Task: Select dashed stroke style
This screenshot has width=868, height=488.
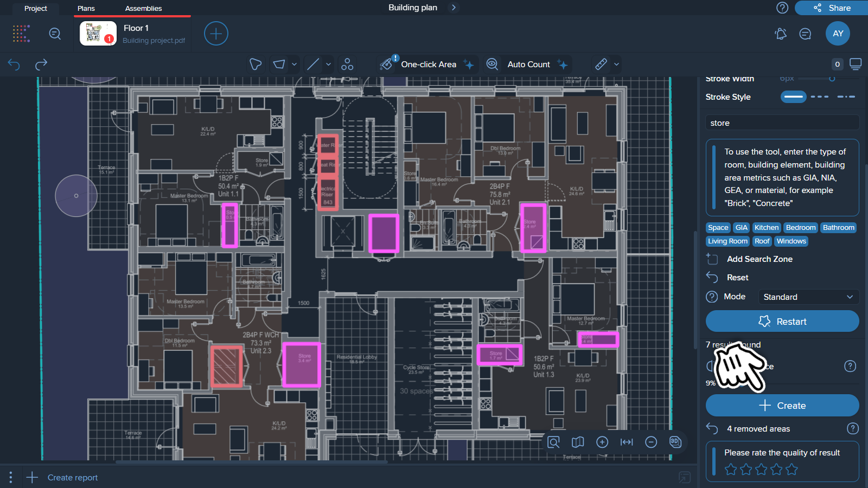Action: 820,97
